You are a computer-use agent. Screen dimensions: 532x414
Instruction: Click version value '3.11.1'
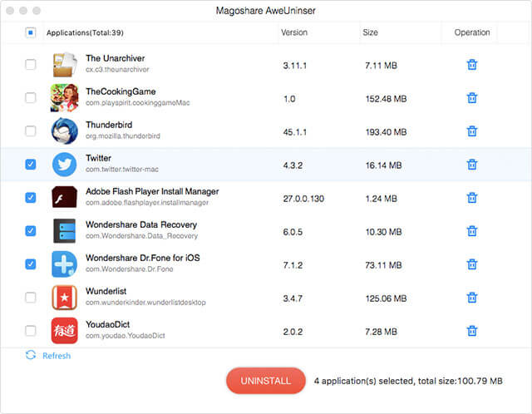tap(295, 66)
